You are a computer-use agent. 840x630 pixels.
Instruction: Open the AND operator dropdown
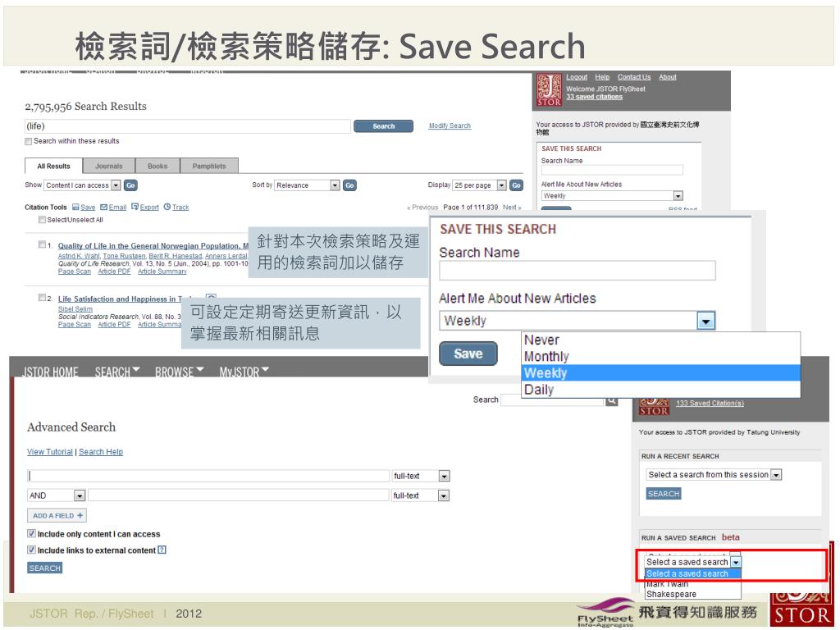[x=80, y=495]
